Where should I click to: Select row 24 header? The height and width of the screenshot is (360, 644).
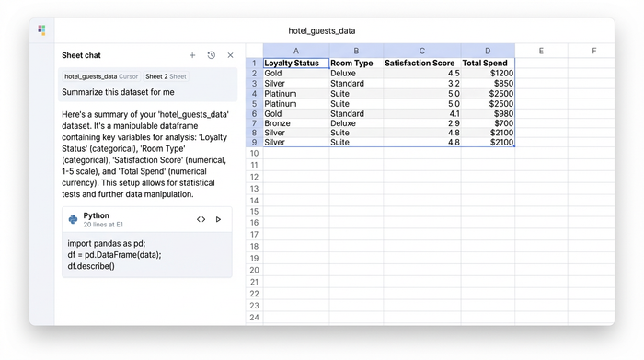[254, 318]
